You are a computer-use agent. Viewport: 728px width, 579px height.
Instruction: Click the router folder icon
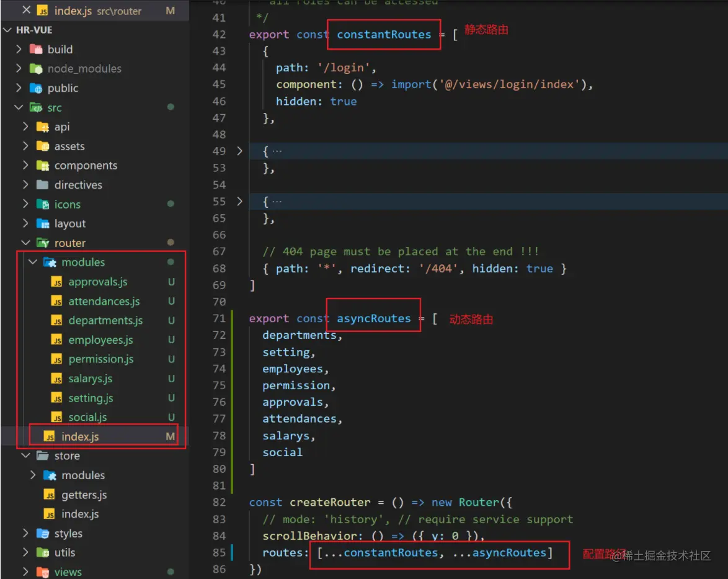click(x=43, y=243)
